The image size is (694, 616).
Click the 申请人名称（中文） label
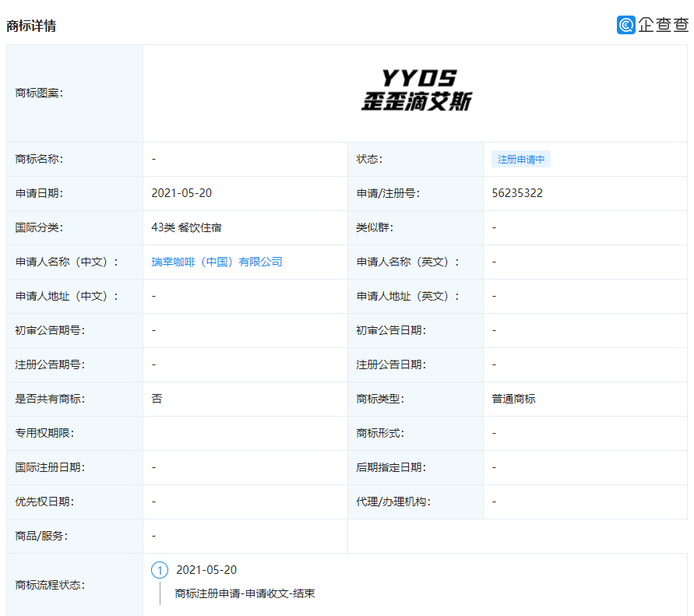click(x=67, y=262)
